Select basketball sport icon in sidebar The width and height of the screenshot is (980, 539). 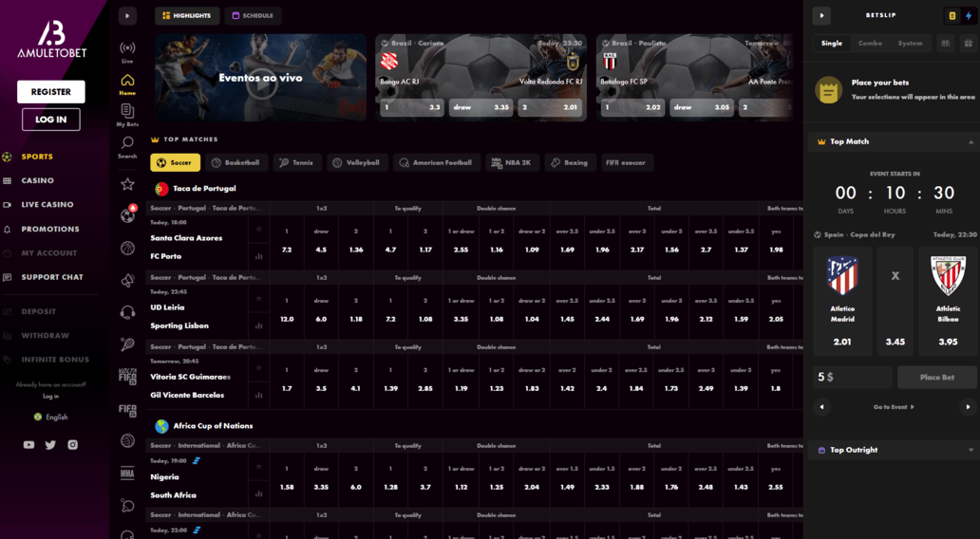tap(127, 248)
